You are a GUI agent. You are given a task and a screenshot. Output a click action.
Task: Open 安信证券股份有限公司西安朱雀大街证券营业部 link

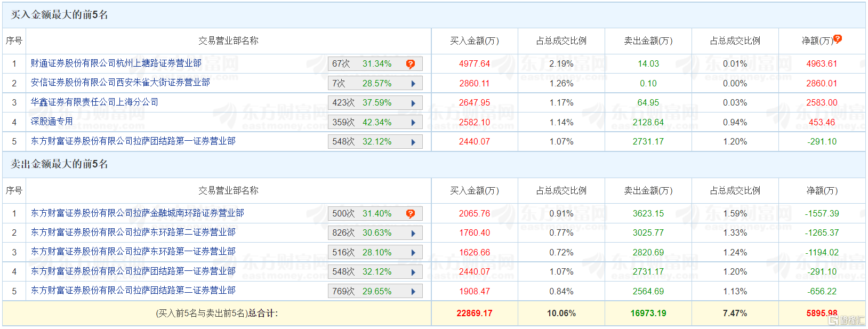120,82
